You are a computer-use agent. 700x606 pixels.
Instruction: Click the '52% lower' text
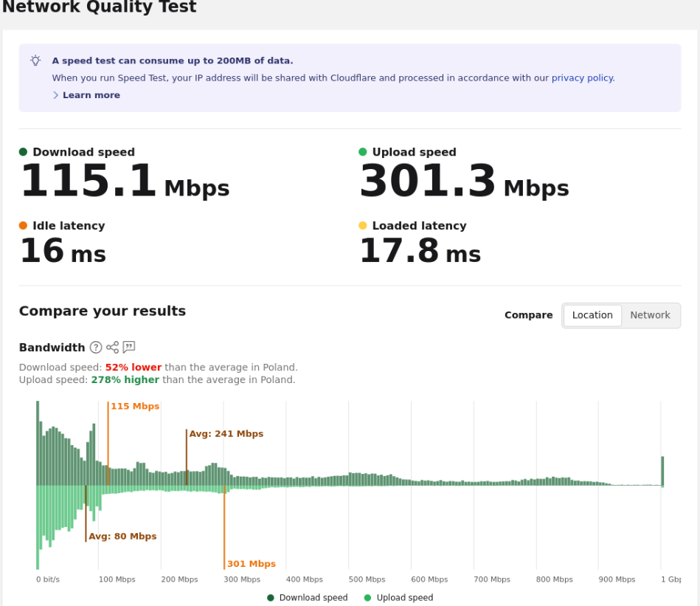(x=134, y=367)
